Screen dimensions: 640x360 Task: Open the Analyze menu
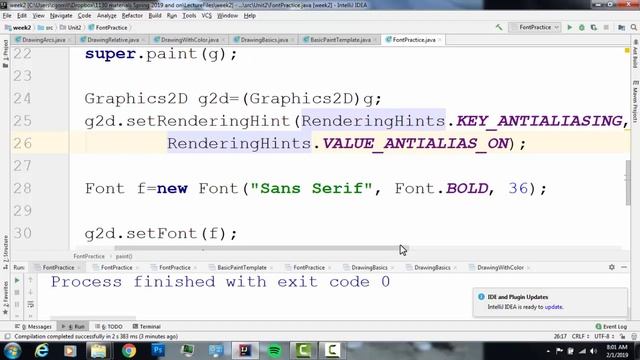(x=107, y=16)
